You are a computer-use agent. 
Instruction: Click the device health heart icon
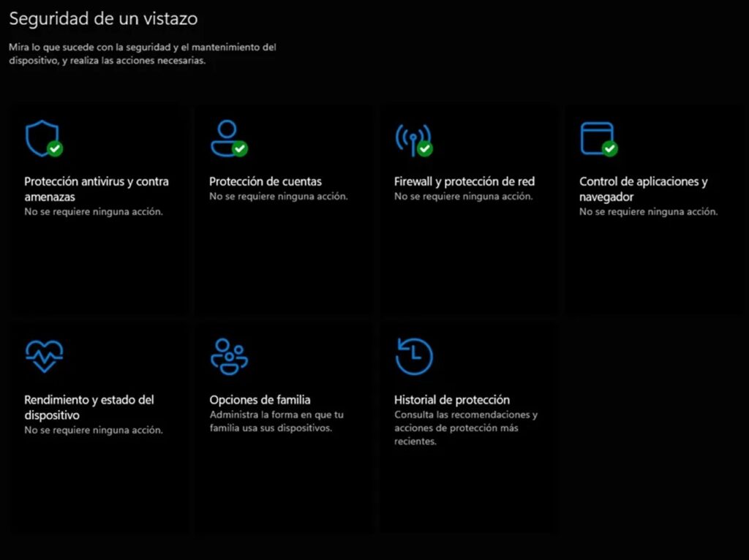(44, 356)
